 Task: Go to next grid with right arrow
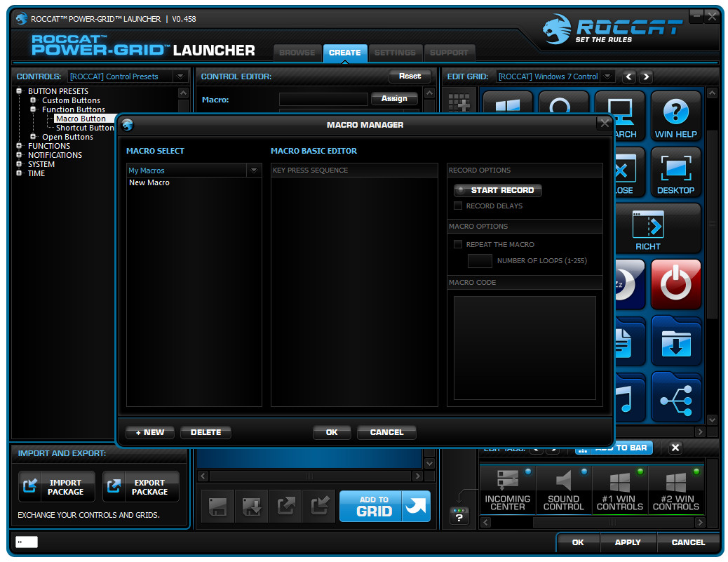pos(646,76)
